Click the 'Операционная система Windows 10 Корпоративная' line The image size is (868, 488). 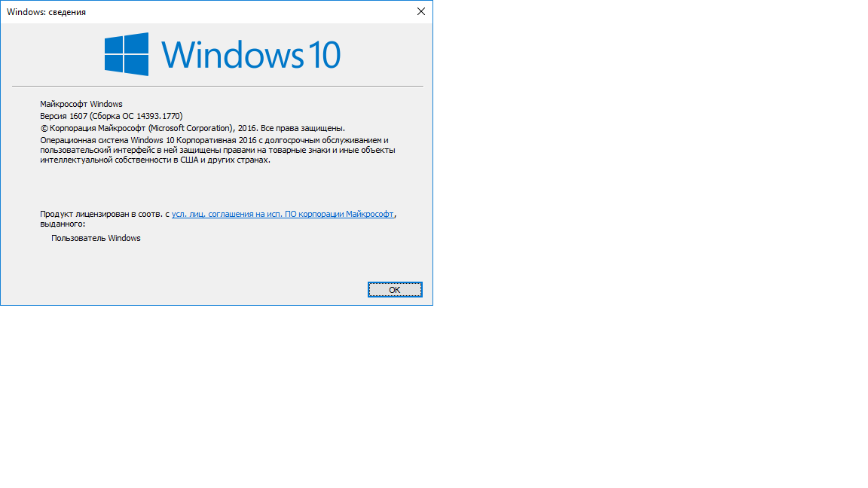(x=214, y=141)
